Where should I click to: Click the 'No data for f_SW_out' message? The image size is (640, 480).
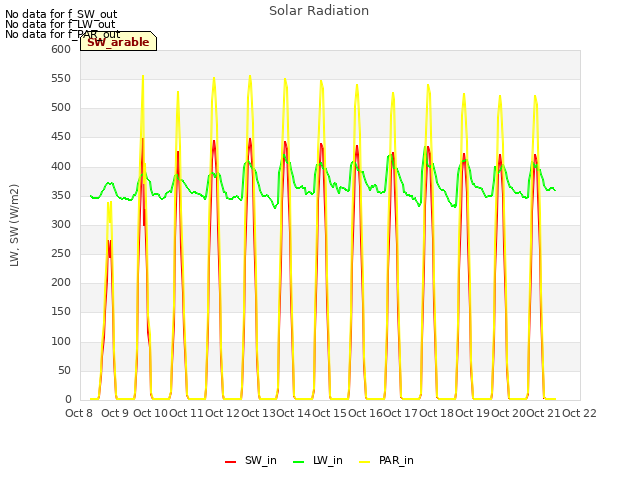(x=61, y=14)
